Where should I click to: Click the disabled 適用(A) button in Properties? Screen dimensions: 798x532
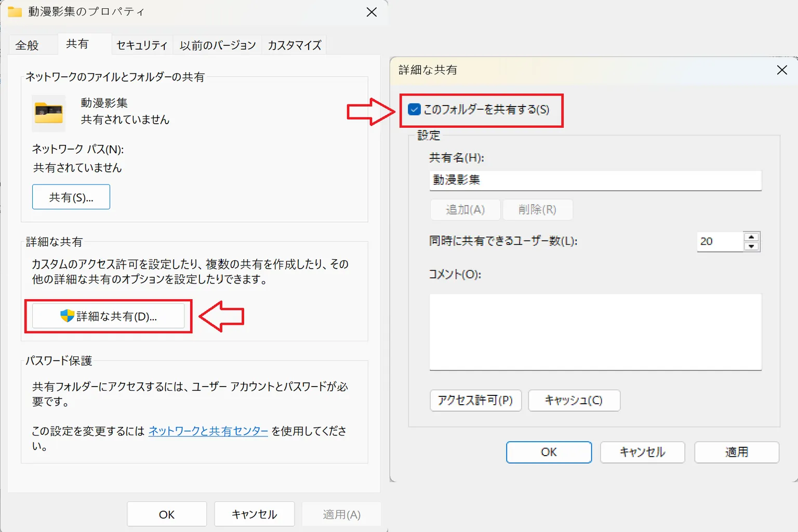click(341, 514)
